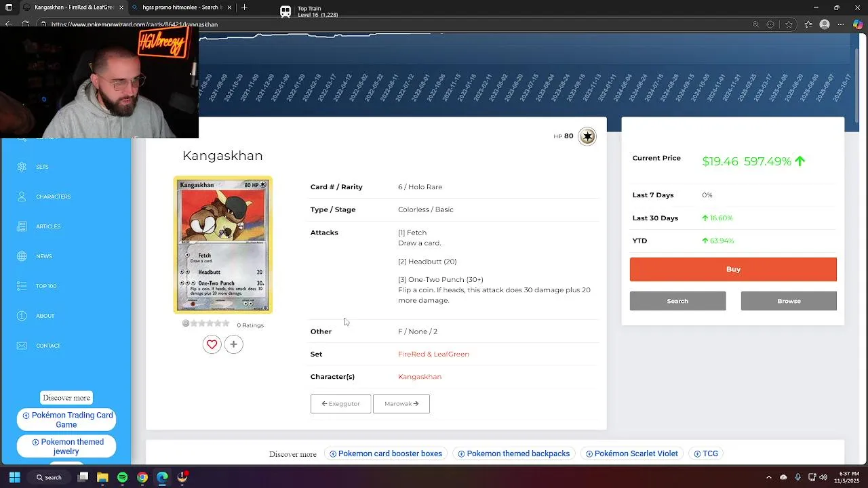Click the Colorless energy type icon
Image resolution: width=868 pixels, height=488 pixels.
pos(587,136)
